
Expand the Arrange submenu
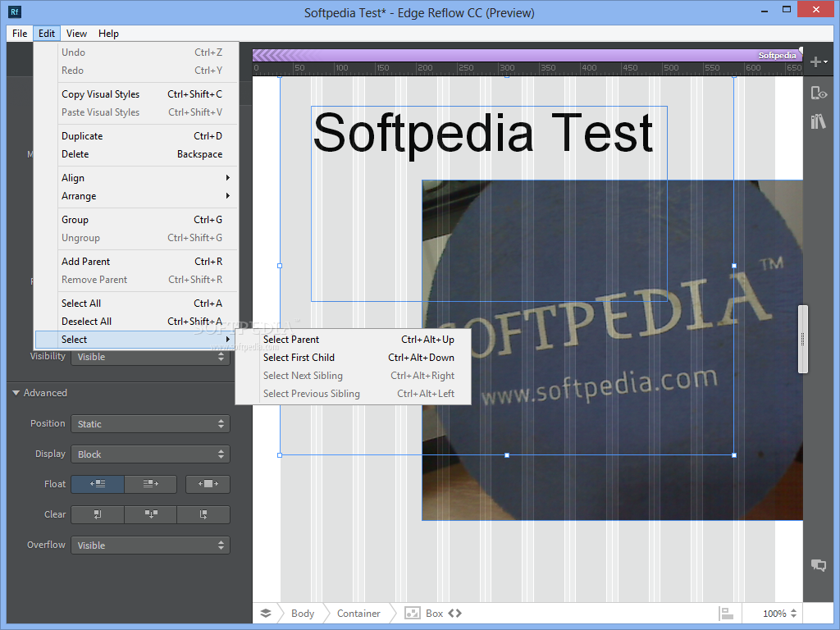click(137, 196)
